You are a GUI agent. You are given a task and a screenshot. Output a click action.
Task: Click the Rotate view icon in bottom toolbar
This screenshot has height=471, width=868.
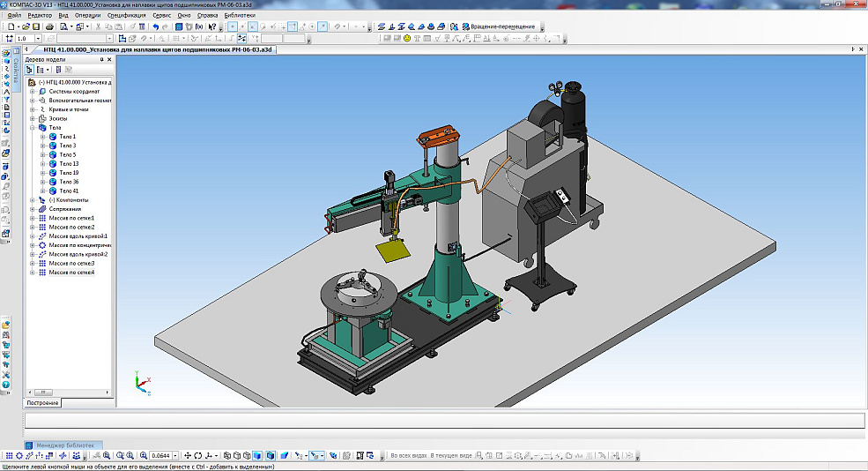197,455
